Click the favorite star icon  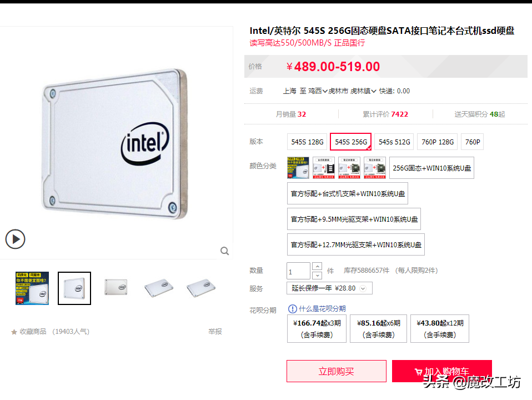click(14, 332)
